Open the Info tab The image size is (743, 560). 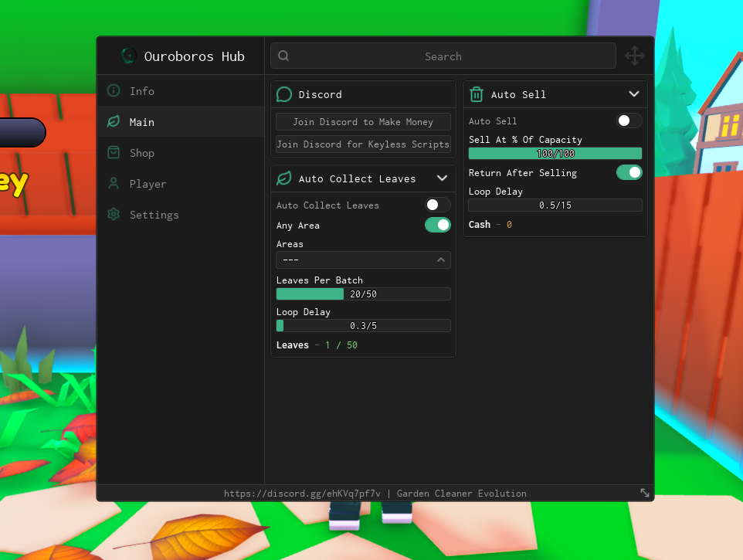click(x=181, y=90)
